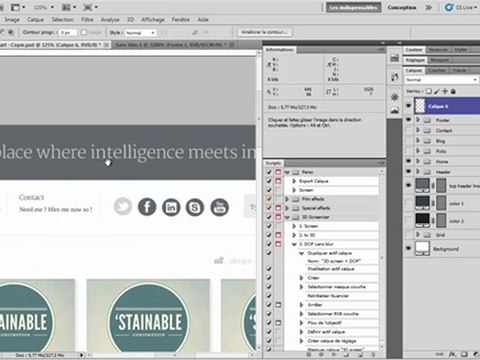Toggle dialog icon for Special effects set
This screenshot has height=360, width=480.
(278, 208)
